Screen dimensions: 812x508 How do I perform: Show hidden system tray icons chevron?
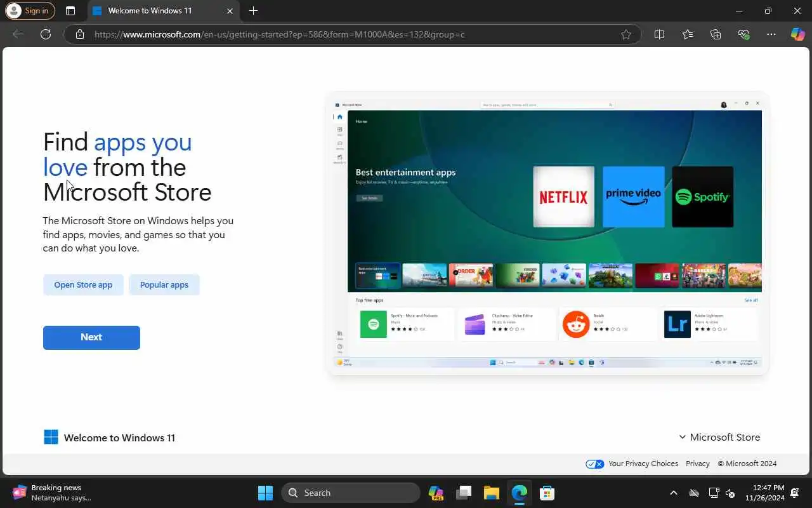tap(674, 493)
